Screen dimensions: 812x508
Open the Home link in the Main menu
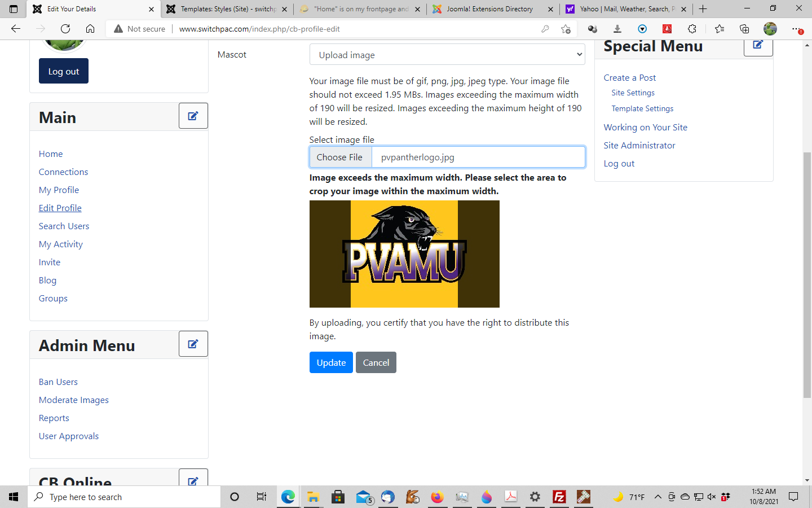51,154
